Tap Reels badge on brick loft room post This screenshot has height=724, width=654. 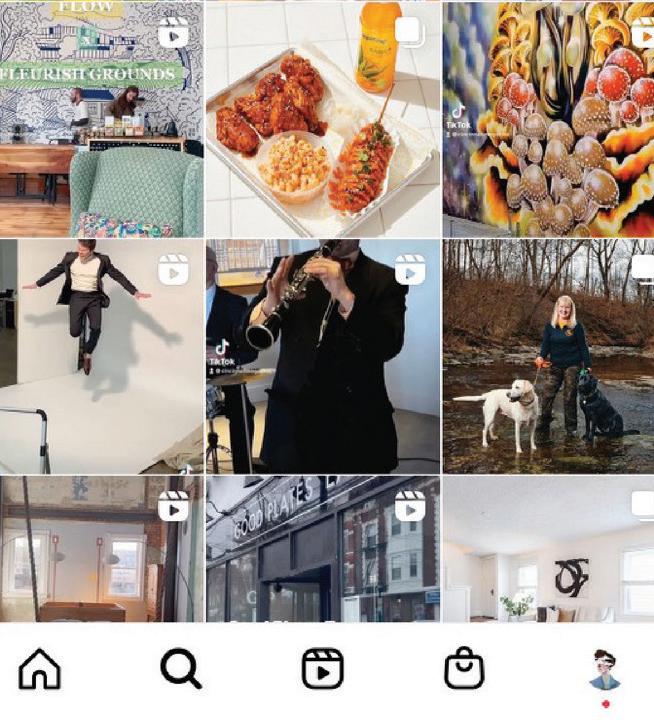coord(173,506)
